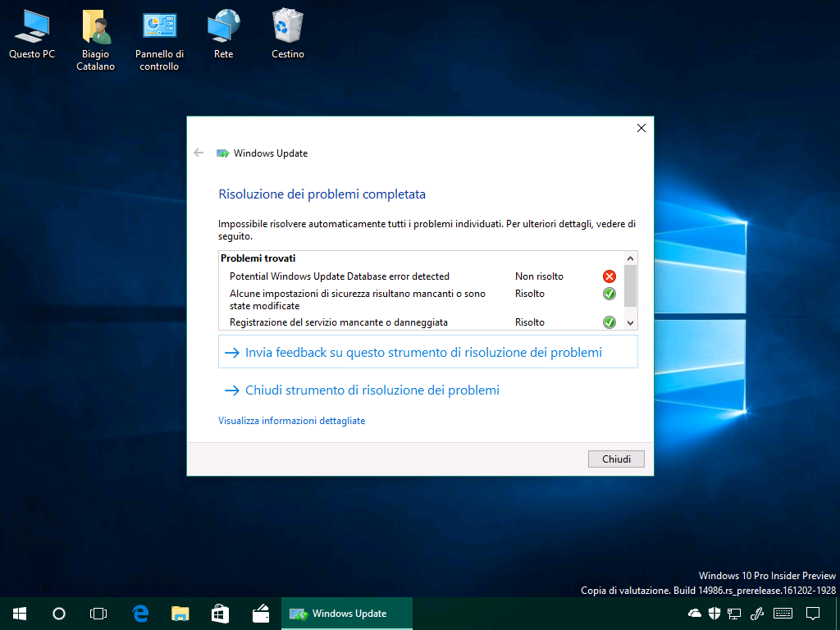Open Visualizza informazioni dettagliate
This screenshot has height=630, width=840.
tap(291, 421)
